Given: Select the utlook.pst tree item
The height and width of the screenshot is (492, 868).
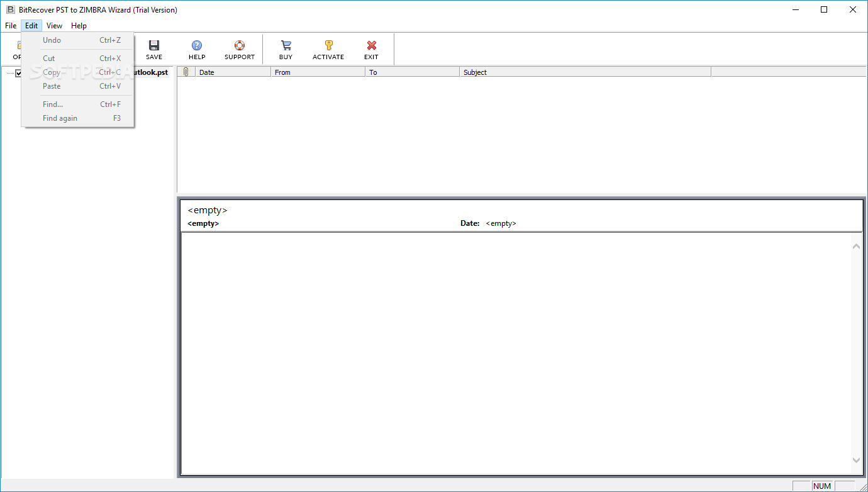Looking at the screenshot, I should (151, 72).
